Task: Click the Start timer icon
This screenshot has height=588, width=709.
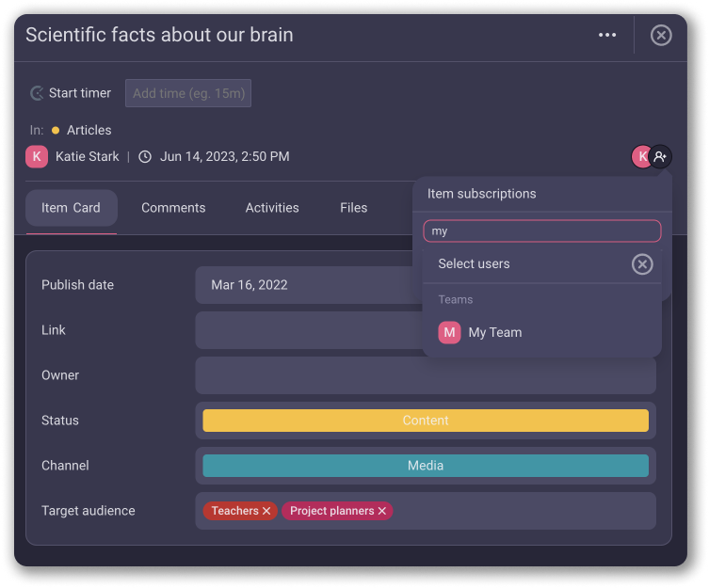Action: pyautogui.click(x=38, y=93)
